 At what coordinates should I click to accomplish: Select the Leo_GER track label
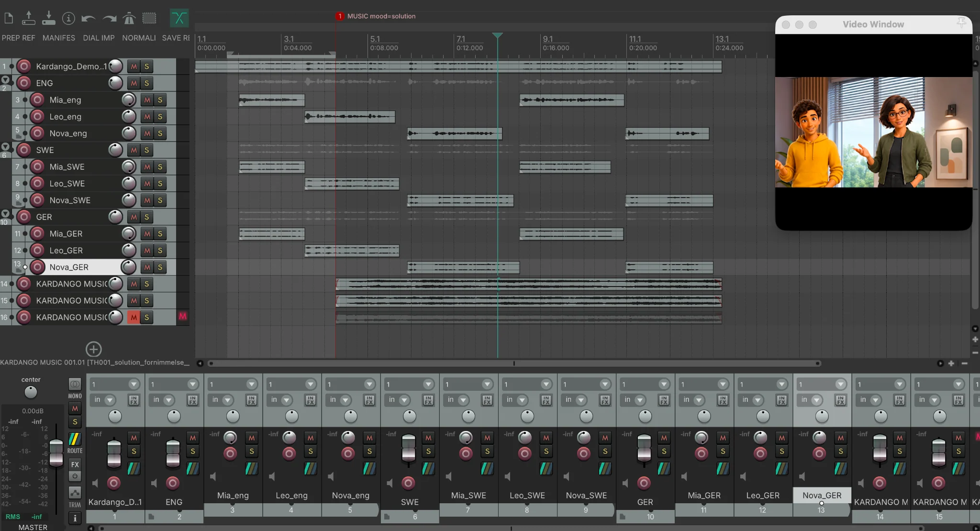click(66, 251)
